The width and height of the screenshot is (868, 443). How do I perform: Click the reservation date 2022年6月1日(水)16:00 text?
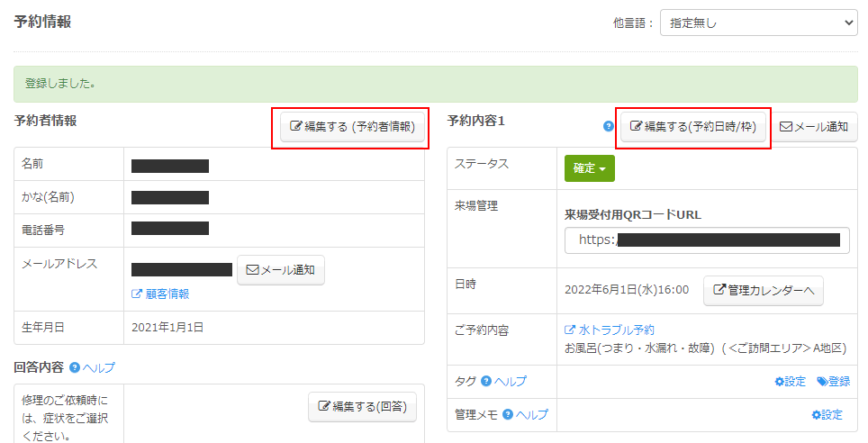click(627, 290)
